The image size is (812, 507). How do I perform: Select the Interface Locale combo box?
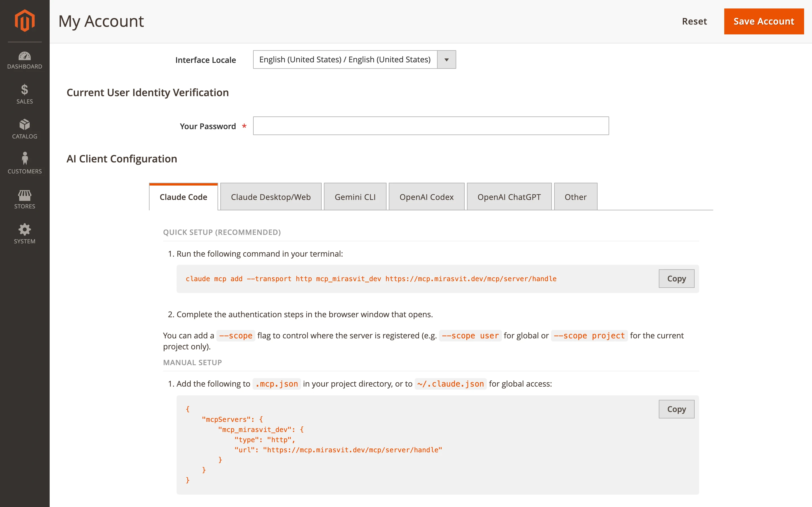click(x=345, y=60)
